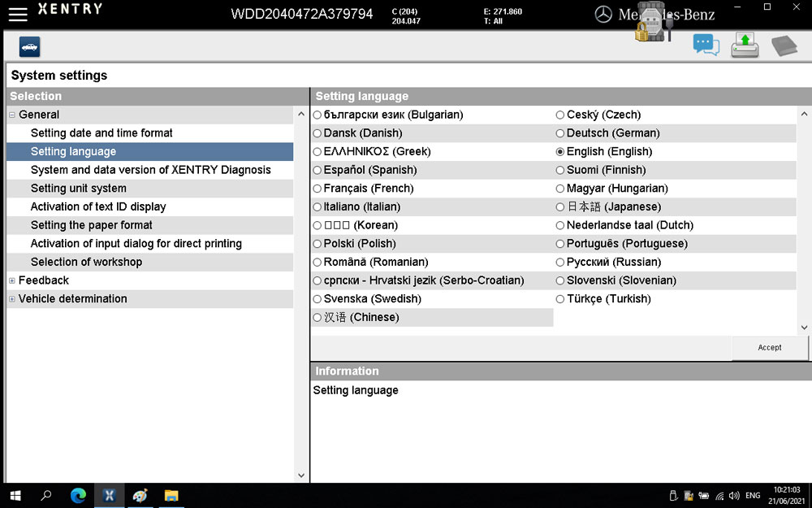Click the volume speaker tray icon
This screenshot has width=812, height=508.
point(734,496)
